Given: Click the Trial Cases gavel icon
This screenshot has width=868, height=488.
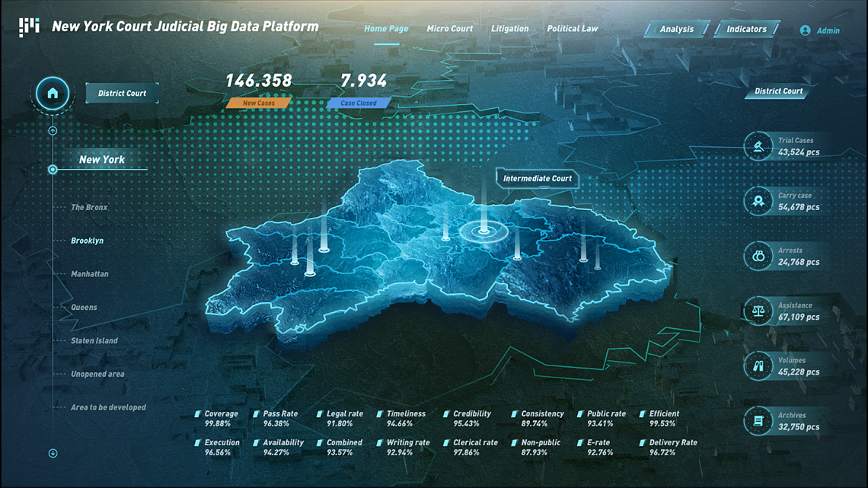Looking at the screenshot, I should click(x=758, y=146).
